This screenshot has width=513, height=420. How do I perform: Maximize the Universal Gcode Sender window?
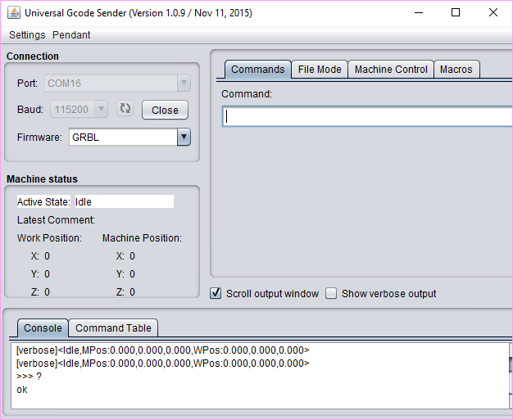pos(456,13)
